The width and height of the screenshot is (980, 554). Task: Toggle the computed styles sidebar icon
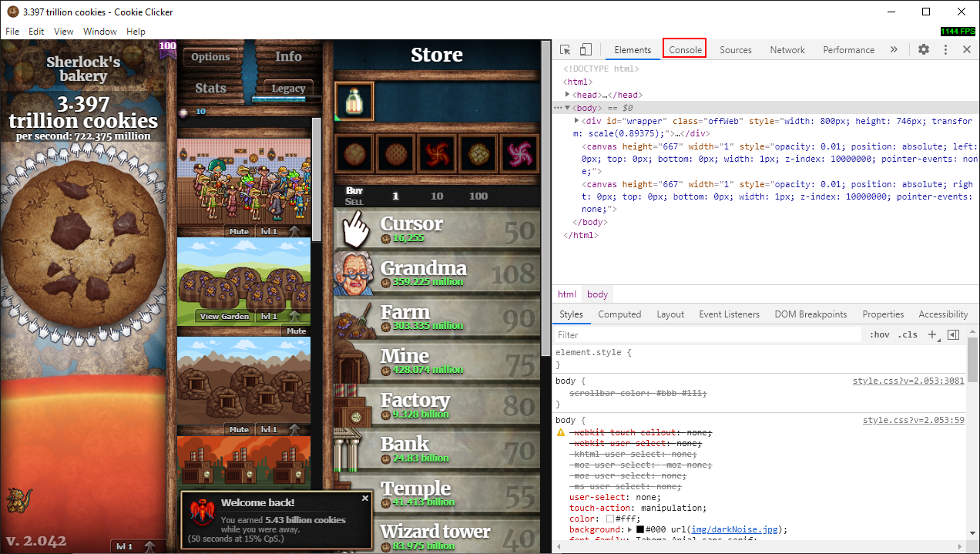click(x=953, y=334)
